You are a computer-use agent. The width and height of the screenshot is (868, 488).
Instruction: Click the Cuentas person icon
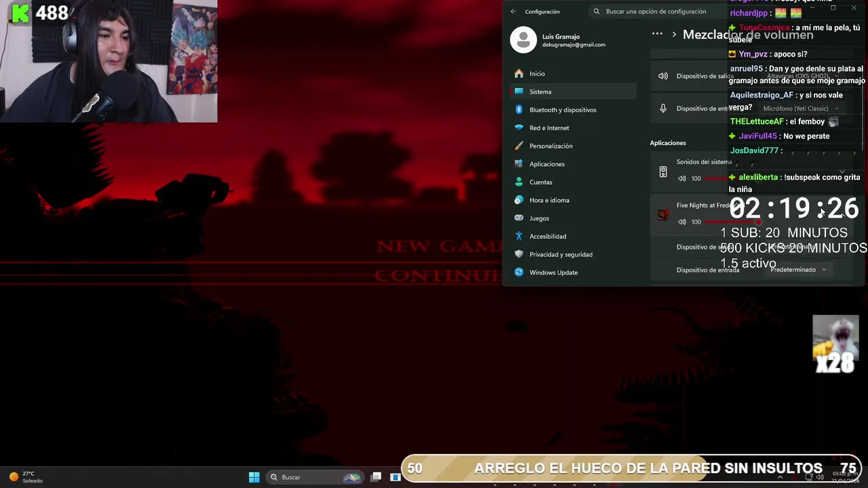[519, 182]
